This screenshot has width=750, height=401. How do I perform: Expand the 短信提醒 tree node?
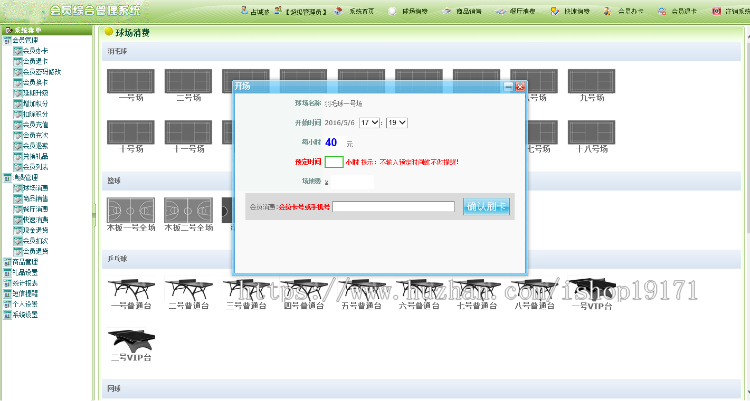pyautogui.click(x=7, y=293)
